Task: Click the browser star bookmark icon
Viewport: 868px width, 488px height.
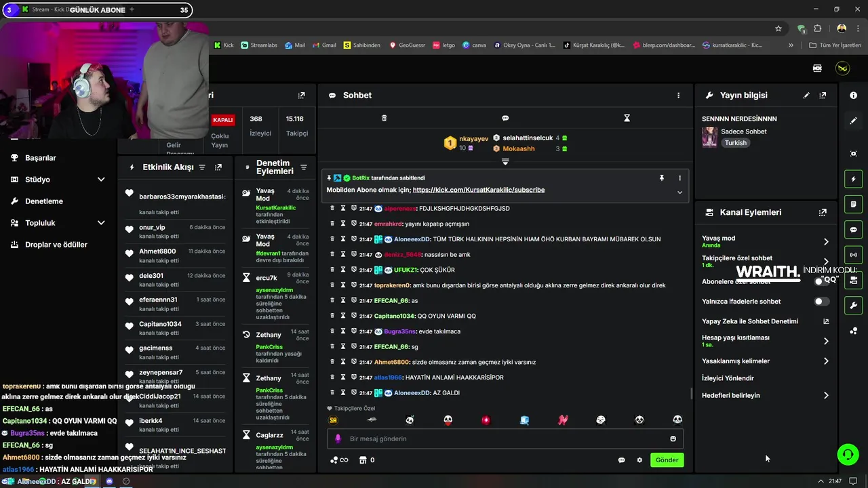Action: pos(778,28)
